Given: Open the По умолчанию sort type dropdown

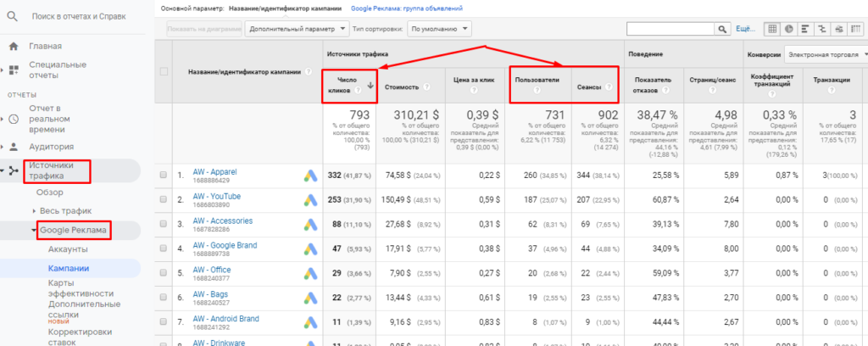Looking at the screenshot, I should 439,29.
